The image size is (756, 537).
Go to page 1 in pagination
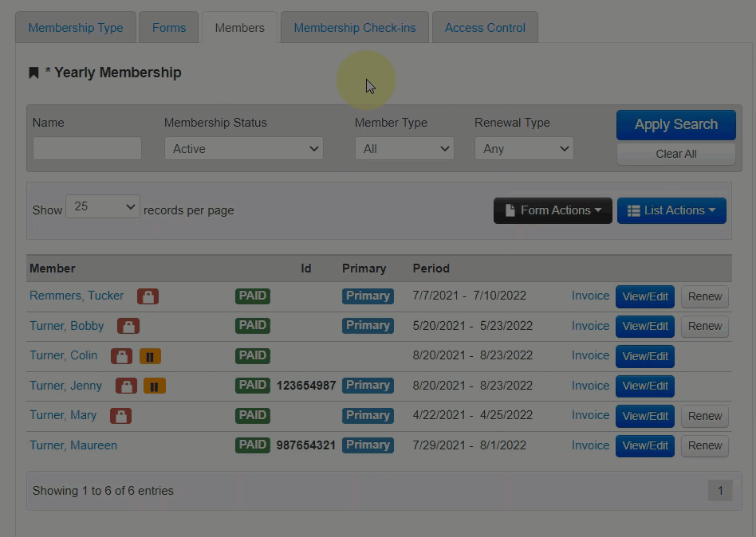(x=719, y=491)
